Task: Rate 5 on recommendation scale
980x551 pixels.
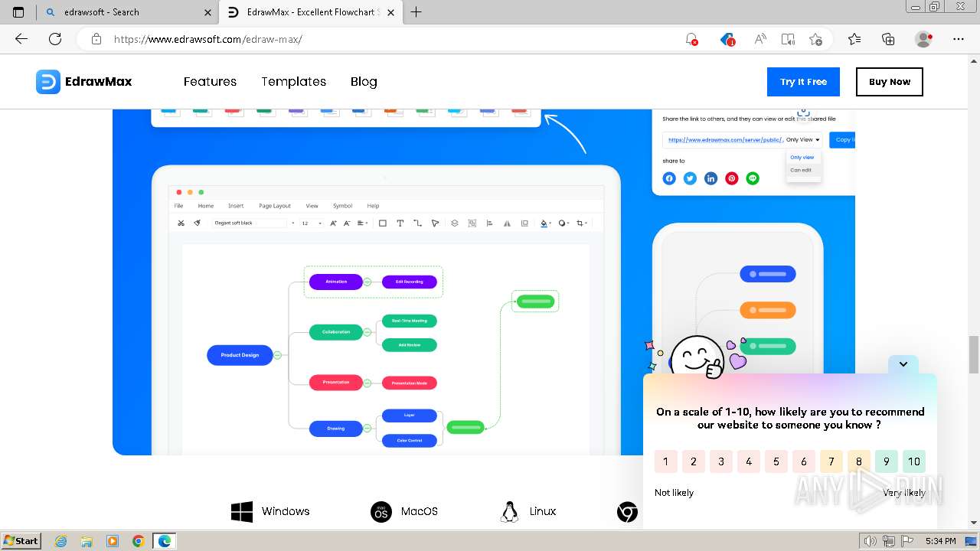Action: [776, 461]
